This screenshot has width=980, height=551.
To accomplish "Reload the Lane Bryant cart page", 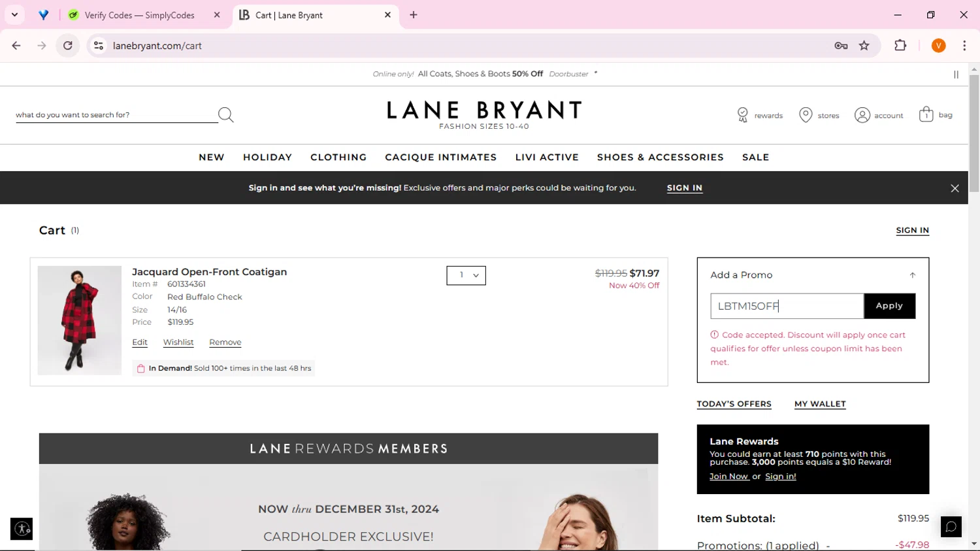I will (x=68, y=46).
